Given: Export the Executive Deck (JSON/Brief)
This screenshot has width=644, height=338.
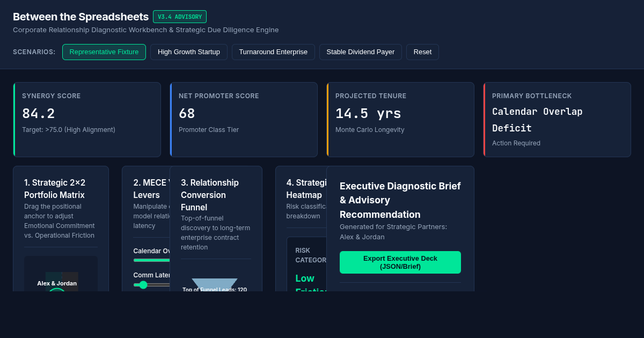Looking at the screenshot, I should click(x=400, y=262).
